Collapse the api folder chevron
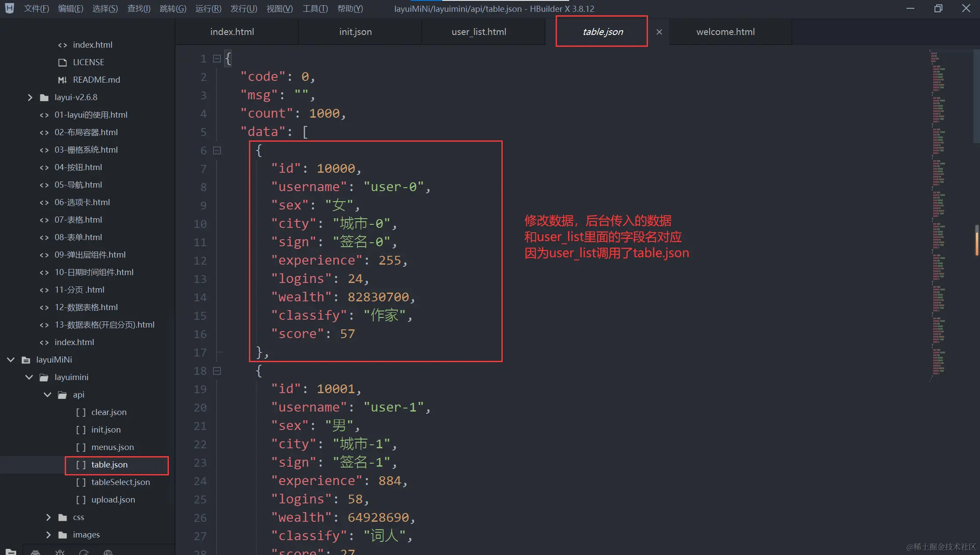 [x=48, y=395]
